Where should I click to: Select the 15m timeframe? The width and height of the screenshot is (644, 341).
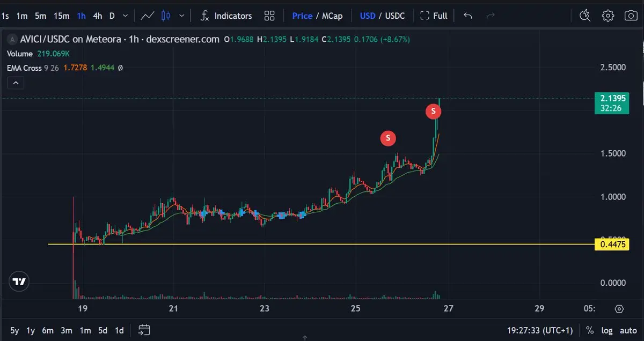point(61,16)
